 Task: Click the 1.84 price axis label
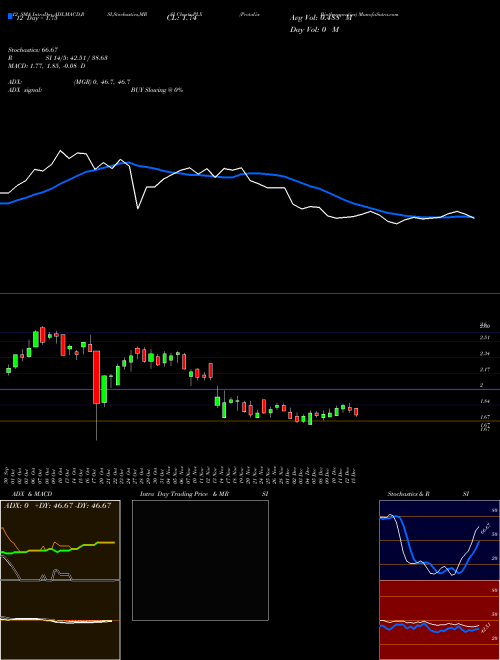[x=485, y=402]
